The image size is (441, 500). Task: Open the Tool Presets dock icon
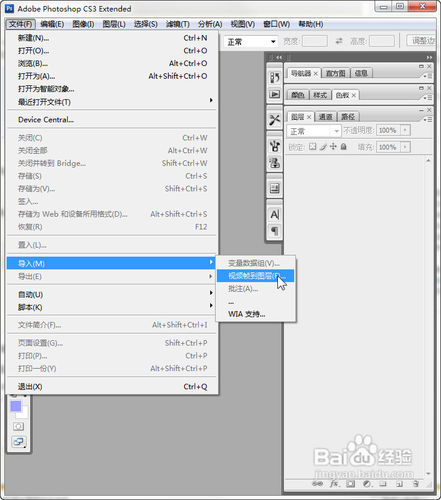(x=274, y=119)
